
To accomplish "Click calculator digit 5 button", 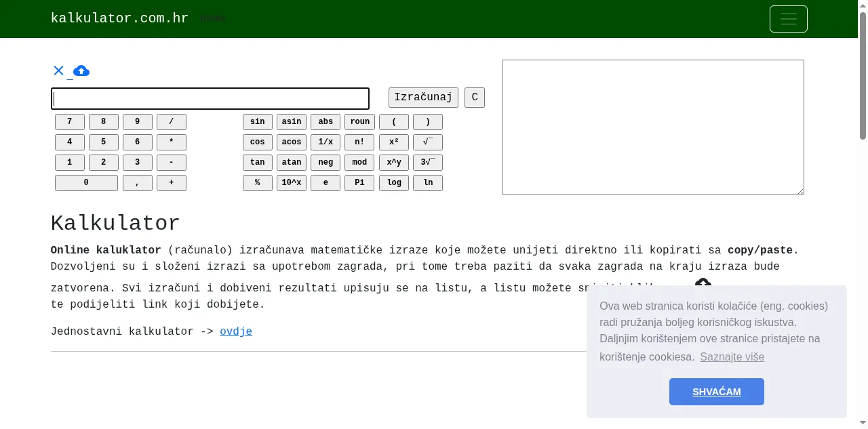I will pos(104,142).
